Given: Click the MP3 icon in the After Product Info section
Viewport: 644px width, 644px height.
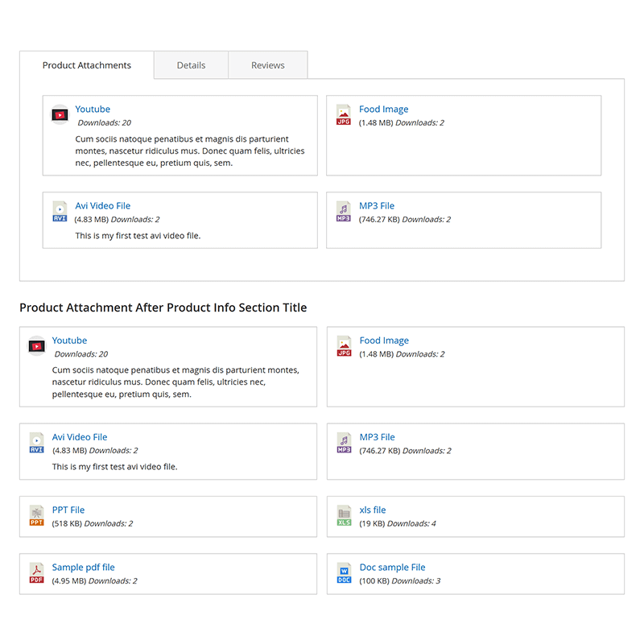Looking at the screenshot, I should point(345,443).
